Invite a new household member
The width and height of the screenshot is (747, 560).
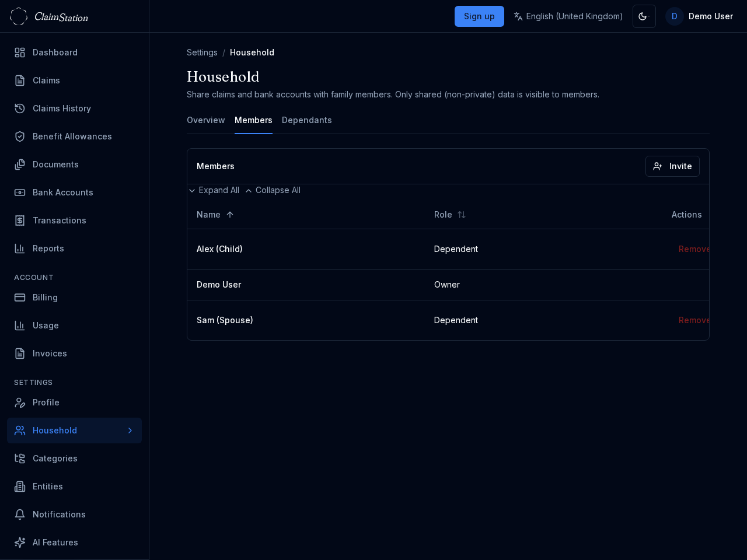click(672, 166)
